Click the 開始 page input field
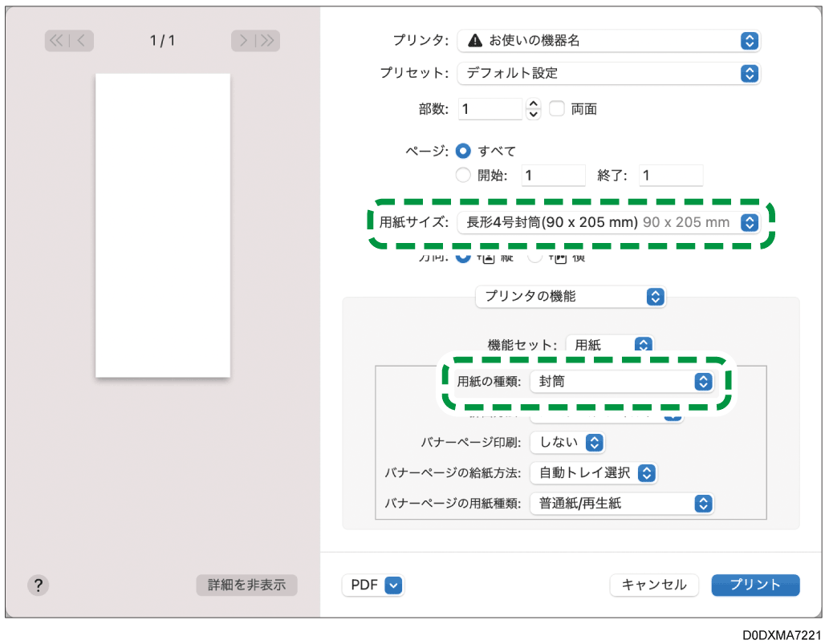Viewport: 825px width, 644px height. [x=552, y=175]
